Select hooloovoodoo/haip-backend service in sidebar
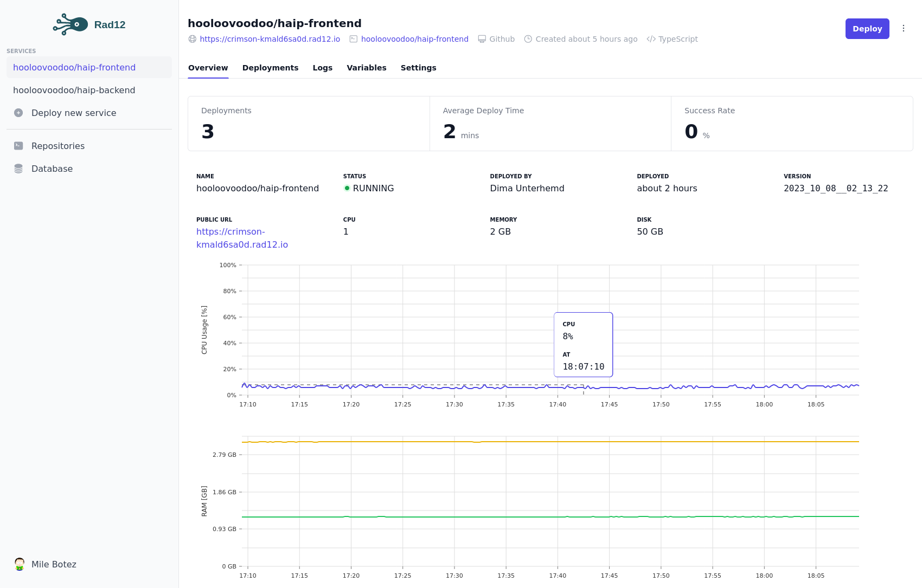 click(89, 90)
